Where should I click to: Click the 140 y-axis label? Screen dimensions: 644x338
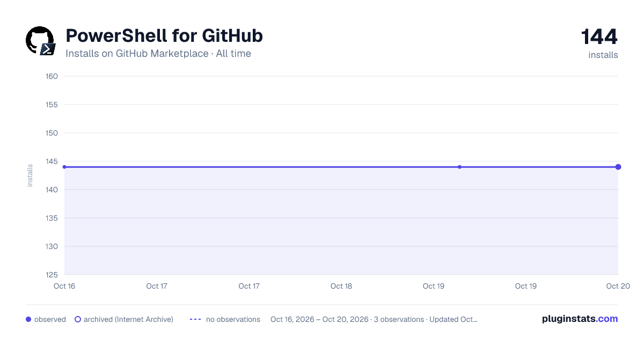(52, 190)
